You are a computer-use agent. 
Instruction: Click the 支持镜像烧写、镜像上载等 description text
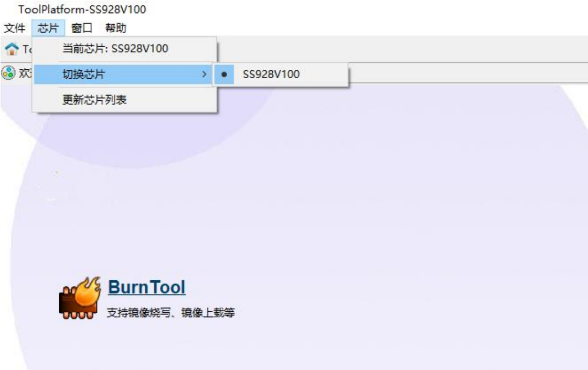[170, 313]
